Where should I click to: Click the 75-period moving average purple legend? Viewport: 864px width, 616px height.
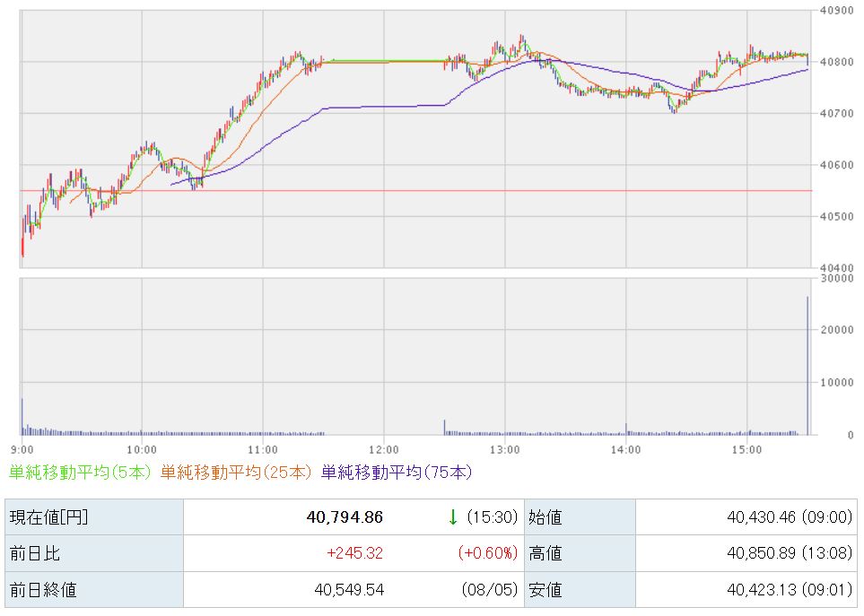[x=397, y=473]
